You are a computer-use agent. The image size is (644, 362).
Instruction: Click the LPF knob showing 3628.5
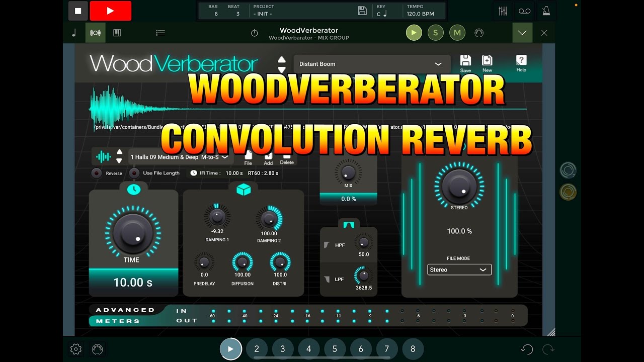click(x=363, y=276)
